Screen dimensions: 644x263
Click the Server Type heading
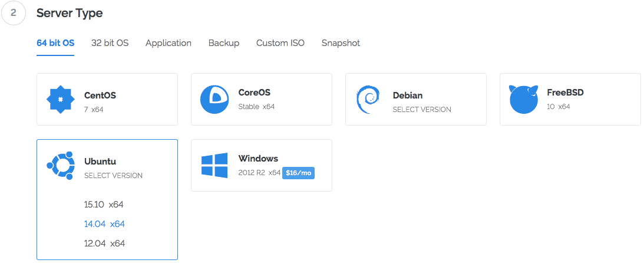point(70,13)
